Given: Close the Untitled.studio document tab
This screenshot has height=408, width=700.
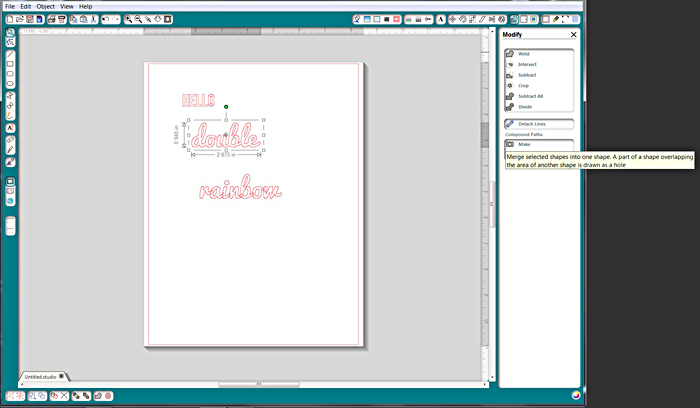Looking at the screenshot, I should point(62,376).
